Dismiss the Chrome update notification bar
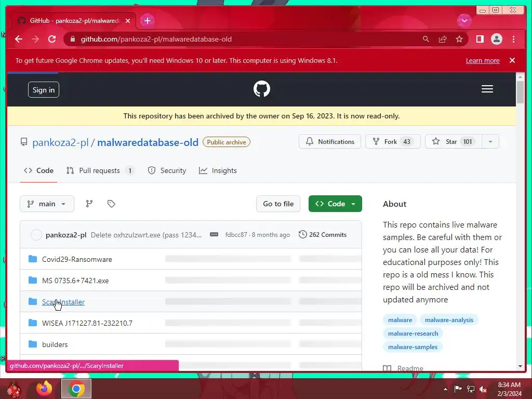 (x=512, y=60)
